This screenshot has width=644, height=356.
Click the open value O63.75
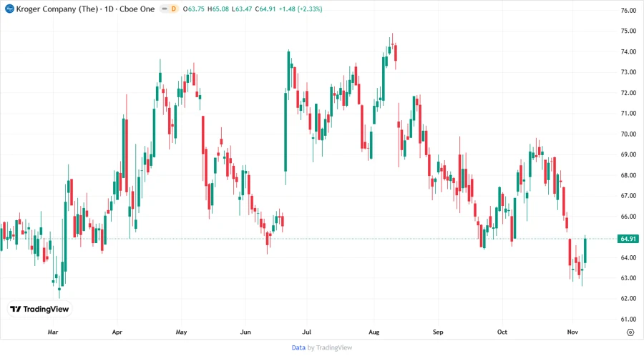click(193, 9)
